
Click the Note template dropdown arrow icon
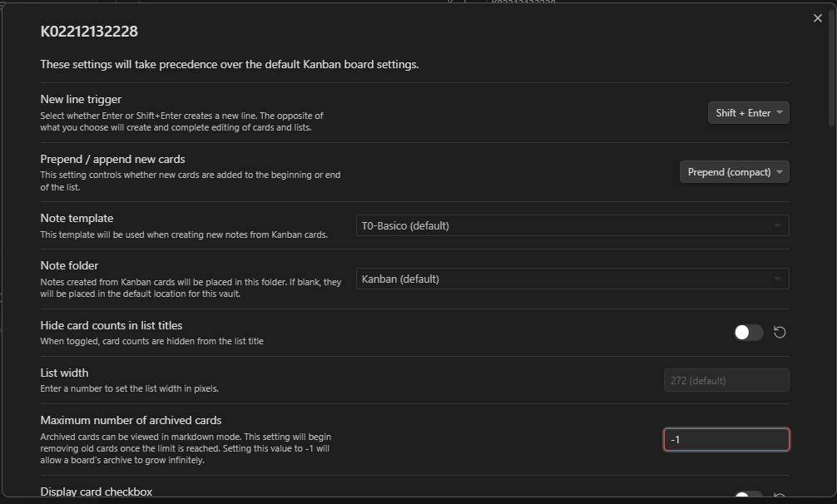pyautogui.click(x=777, y=225)
